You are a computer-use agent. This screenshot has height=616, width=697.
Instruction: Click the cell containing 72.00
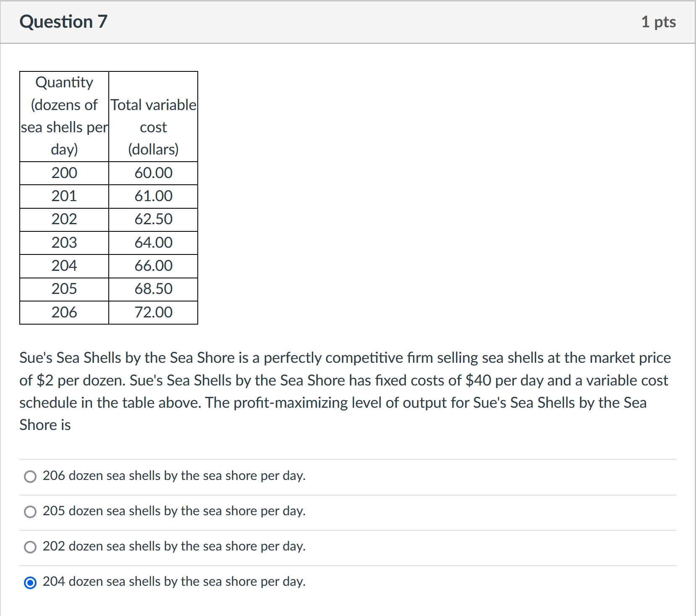click(x=153, y=312)
